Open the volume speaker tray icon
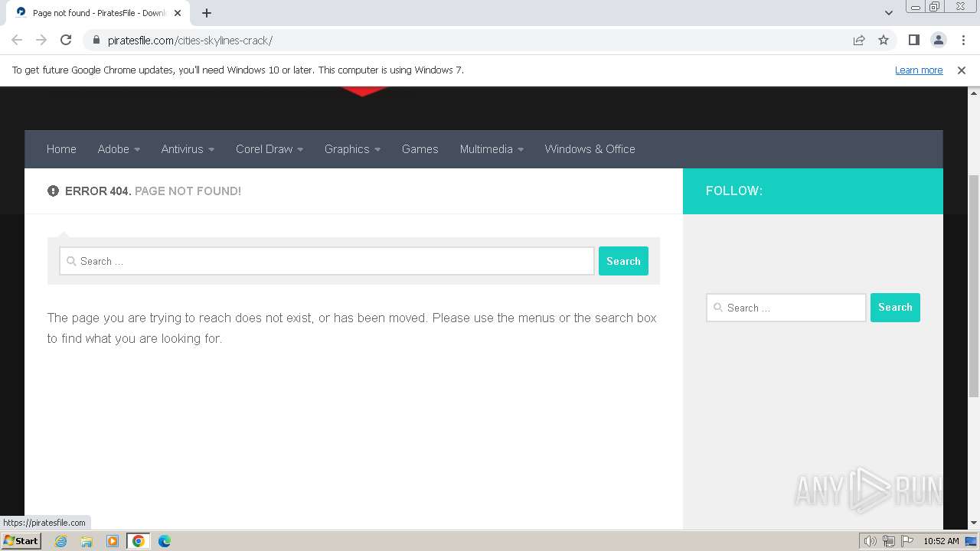This screenshot has width=980, height=551. [x=871, y=541]
